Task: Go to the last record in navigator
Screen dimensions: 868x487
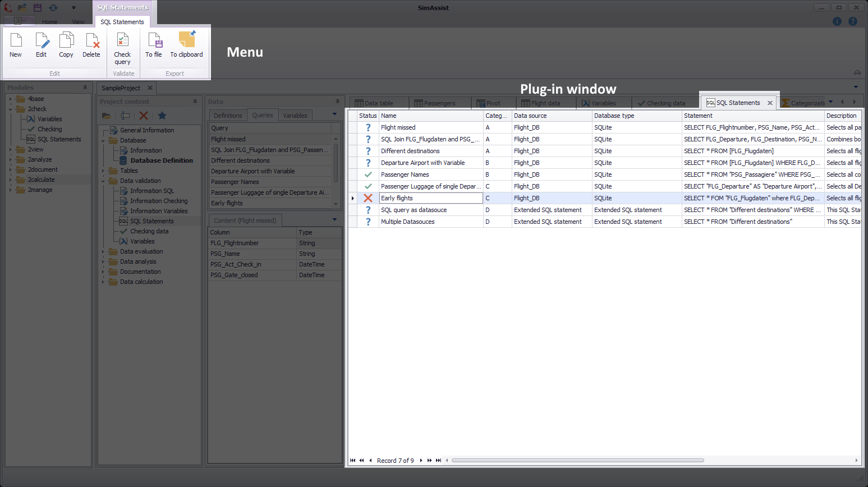Action: coord(439,461)
